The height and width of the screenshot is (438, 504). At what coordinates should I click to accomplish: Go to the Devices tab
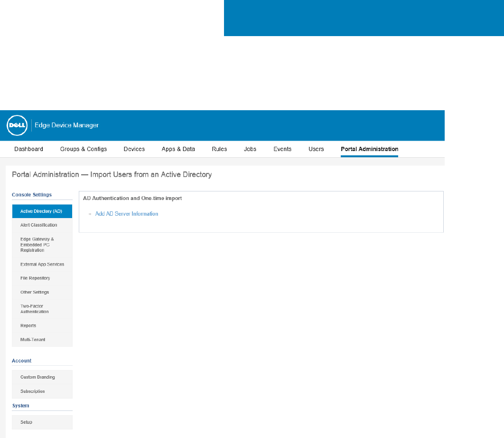pyautogui.click(x=134, y=149)
